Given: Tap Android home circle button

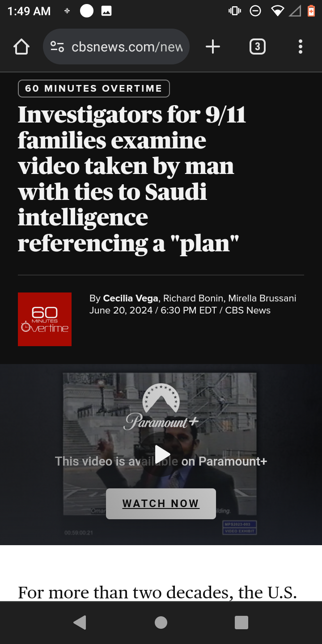Looking at the screenshot, I should point(161,623).
